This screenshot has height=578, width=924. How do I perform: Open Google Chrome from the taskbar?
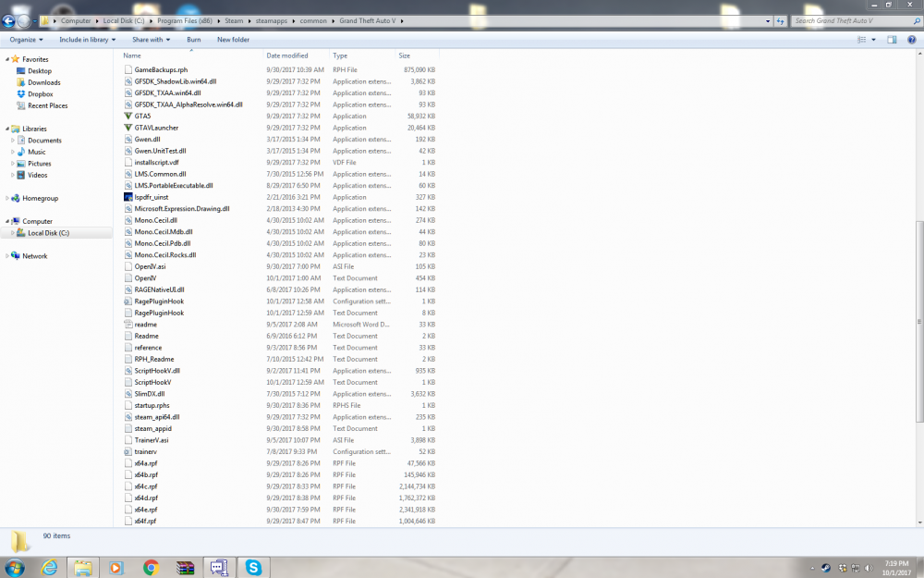tap(151, 568)
